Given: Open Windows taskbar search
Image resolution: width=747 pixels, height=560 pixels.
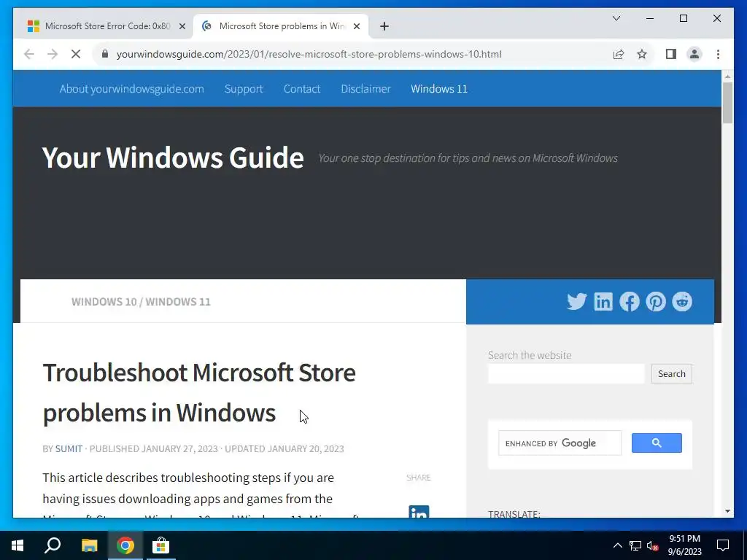Looking at the screenshot, I should (53, 545).
